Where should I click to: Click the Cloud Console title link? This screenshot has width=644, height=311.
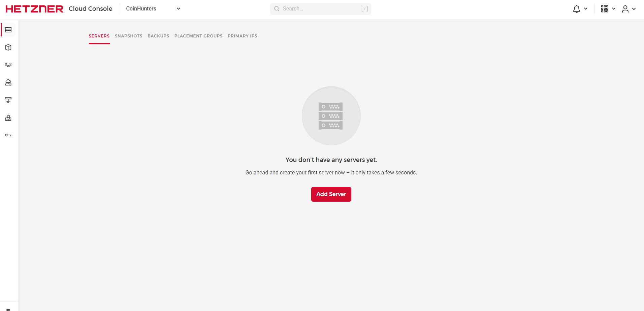point(90,9)
